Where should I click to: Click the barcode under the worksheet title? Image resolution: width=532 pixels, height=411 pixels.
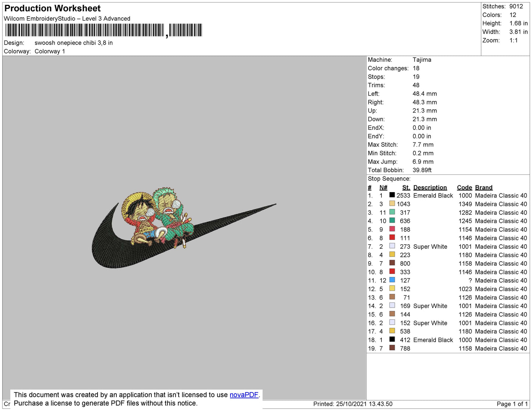(103, 30)
